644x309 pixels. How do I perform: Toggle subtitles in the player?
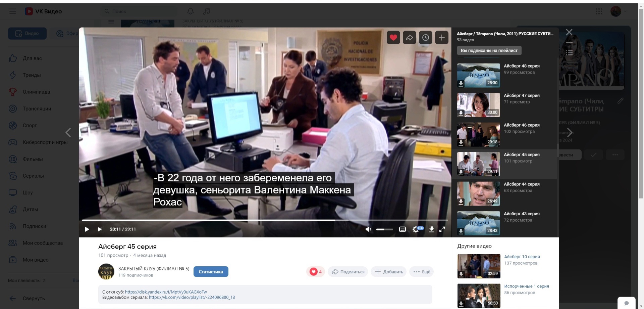tap(402, 229)
